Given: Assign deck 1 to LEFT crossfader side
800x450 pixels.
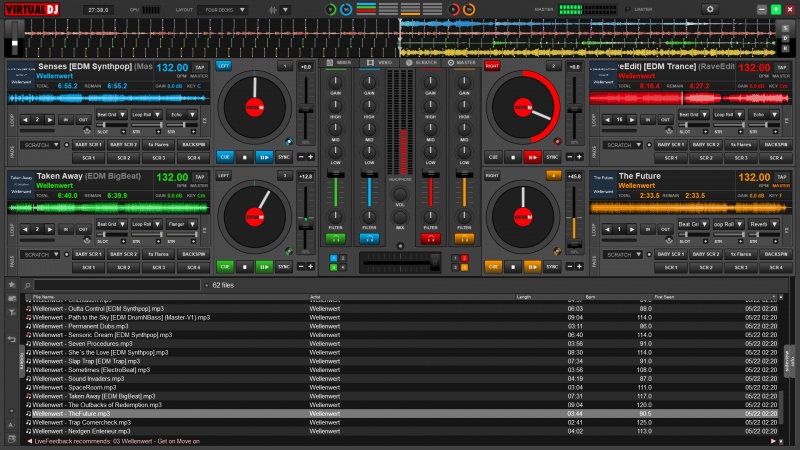Looking at the screenshot, I should [x=223, y=66].
